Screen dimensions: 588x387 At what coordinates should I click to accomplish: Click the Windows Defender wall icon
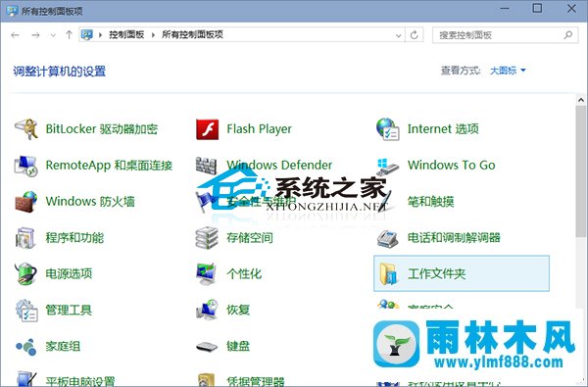pyautogui.click(x=206, y=166)
